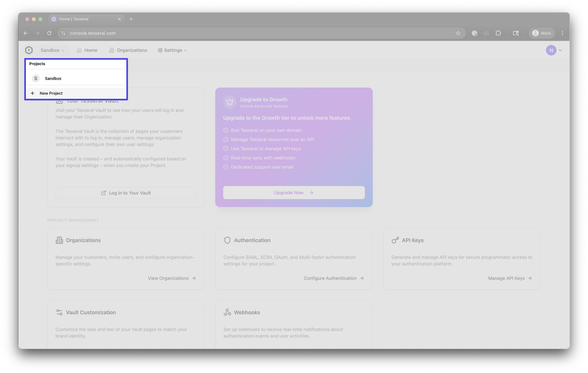Viewport: 588px width, 373px height.
Task: Select Sandbox project in Projects list
Action: 76,78
